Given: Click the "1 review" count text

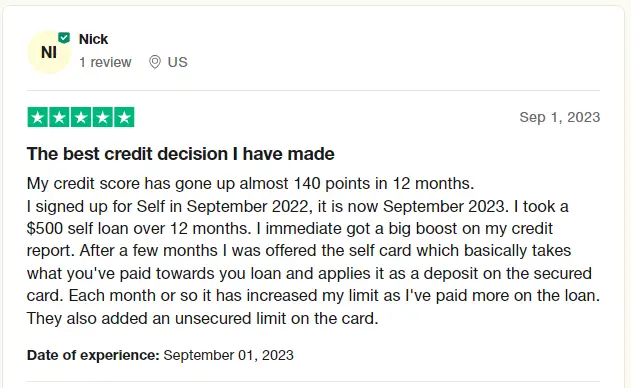Looking at the screenshot, I should pos(105,62).
